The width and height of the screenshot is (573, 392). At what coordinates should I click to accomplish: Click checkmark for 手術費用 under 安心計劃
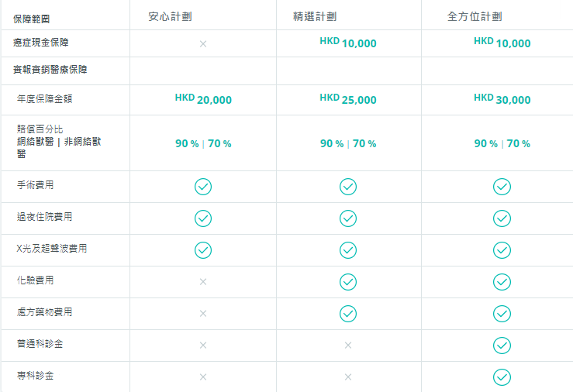203,187
